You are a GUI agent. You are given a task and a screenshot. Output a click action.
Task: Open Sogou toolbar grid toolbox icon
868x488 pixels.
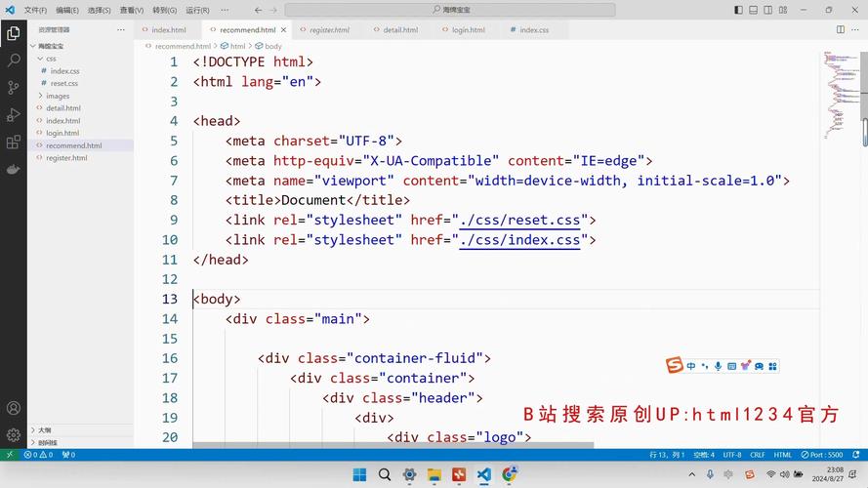pyautogui.click(x=772, y=366)
